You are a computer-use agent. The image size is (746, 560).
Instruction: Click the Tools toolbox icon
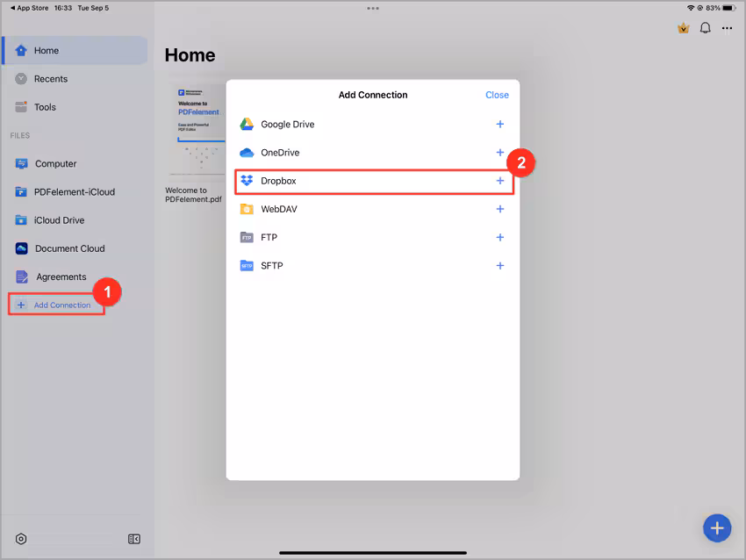(x=21, y=107)
